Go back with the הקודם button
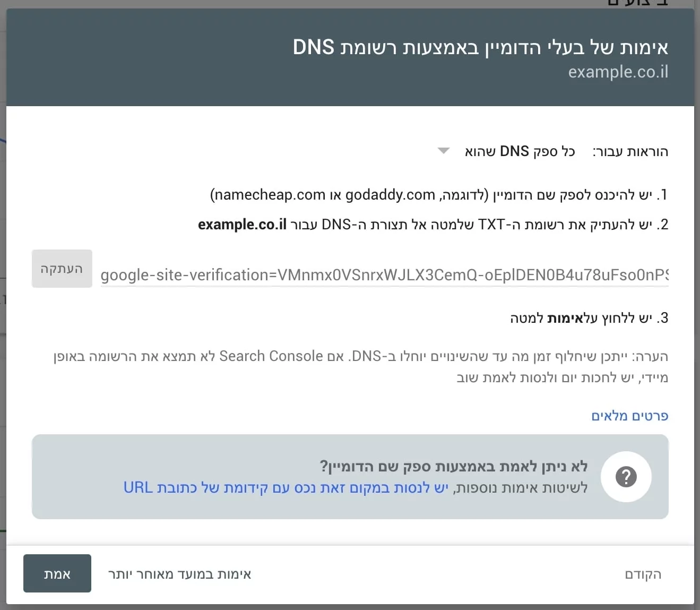The image size is (700, 610). click(643, 574)
